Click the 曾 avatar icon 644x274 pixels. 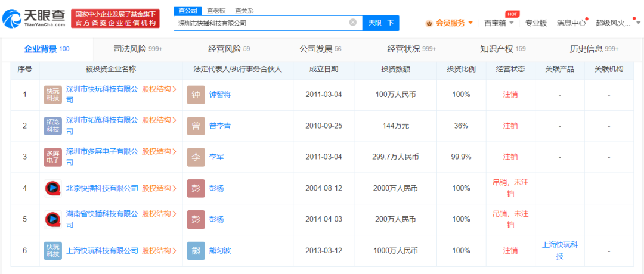point(196,126)
